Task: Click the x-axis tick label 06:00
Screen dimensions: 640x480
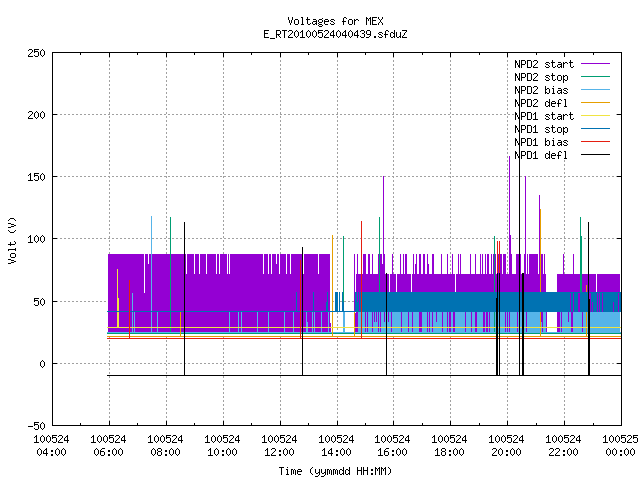Action: tap(109, 452)
